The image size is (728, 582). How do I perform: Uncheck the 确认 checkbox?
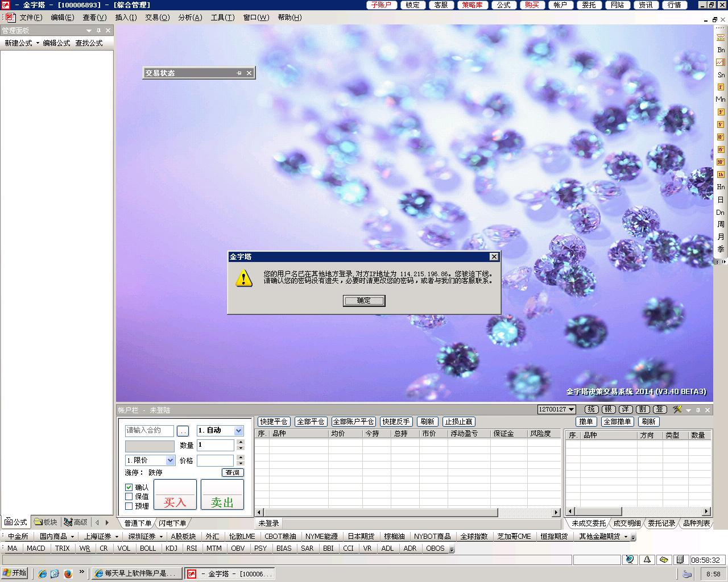pyautogui.click(x=129, y=487)
